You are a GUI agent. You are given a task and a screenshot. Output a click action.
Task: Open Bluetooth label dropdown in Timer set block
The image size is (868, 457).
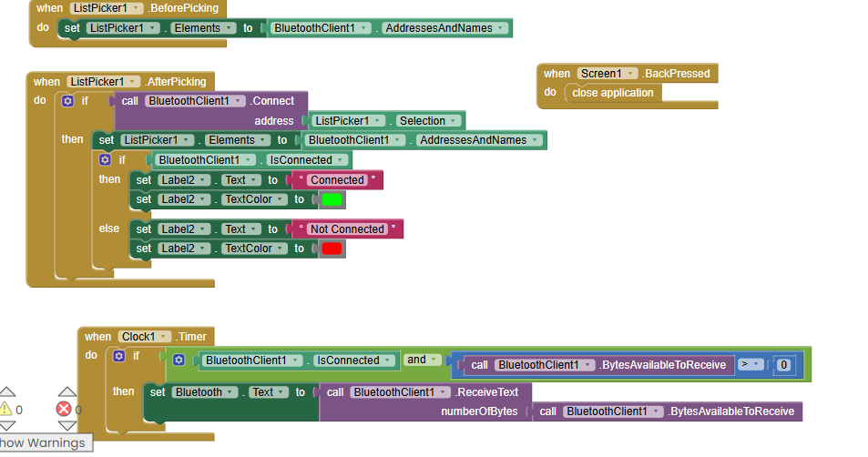coord(205,392)
